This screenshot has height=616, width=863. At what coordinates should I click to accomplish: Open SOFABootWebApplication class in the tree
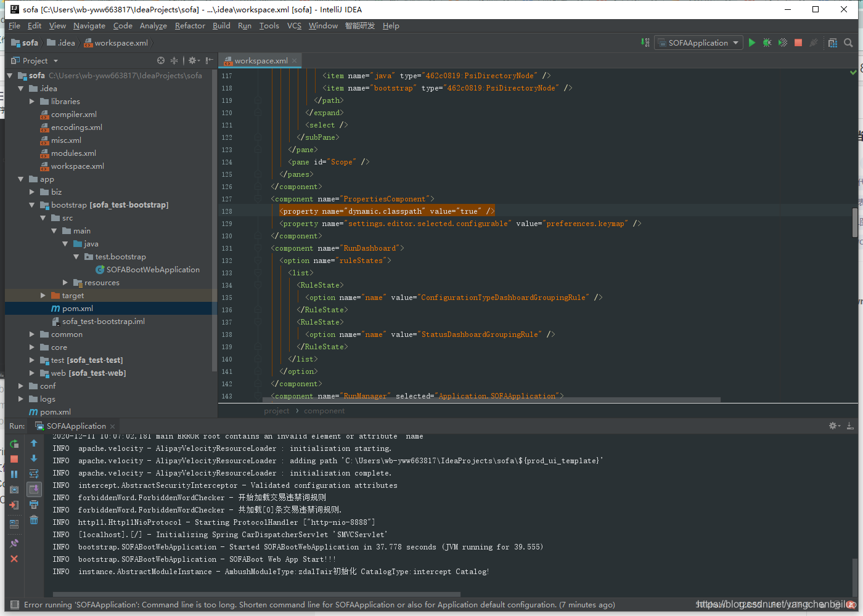tap(147, 270)
